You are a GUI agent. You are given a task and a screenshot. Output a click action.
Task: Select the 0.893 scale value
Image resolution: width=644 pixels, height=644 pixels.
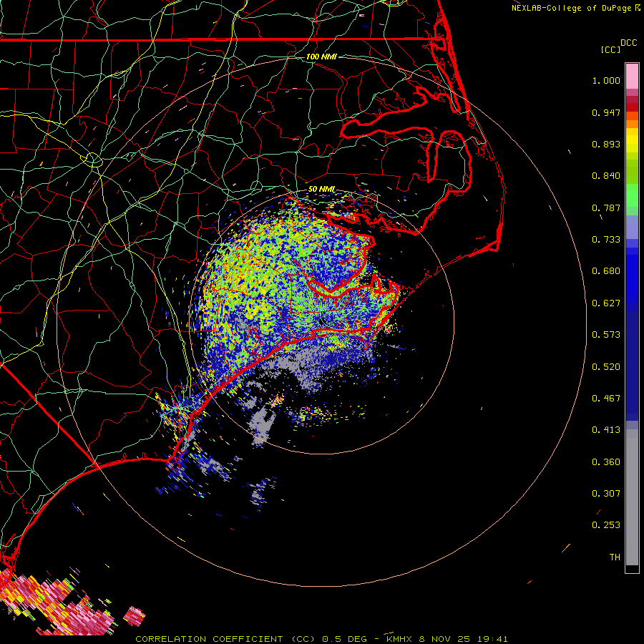click(606, 144)
